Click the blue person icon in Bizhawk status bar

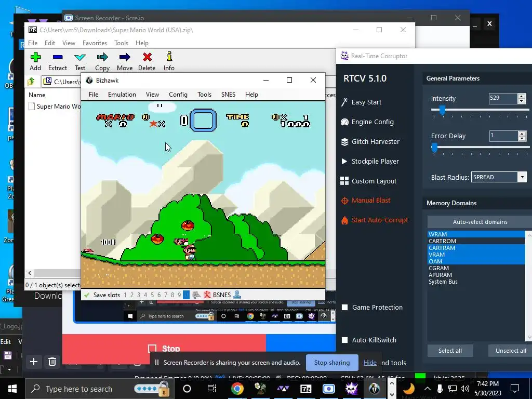pyautogui.click(x=237, y=295)
